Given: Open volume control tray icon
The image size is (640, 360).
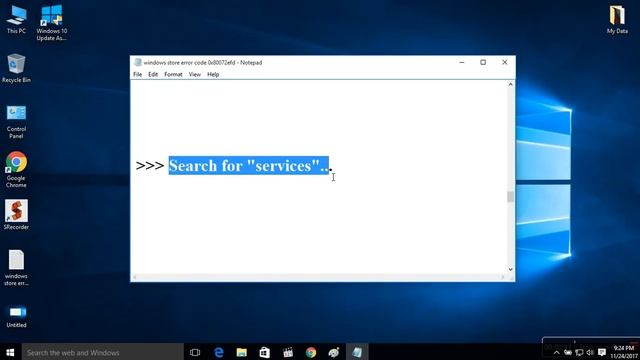Looking at the screenshot, I should (590, 352).
